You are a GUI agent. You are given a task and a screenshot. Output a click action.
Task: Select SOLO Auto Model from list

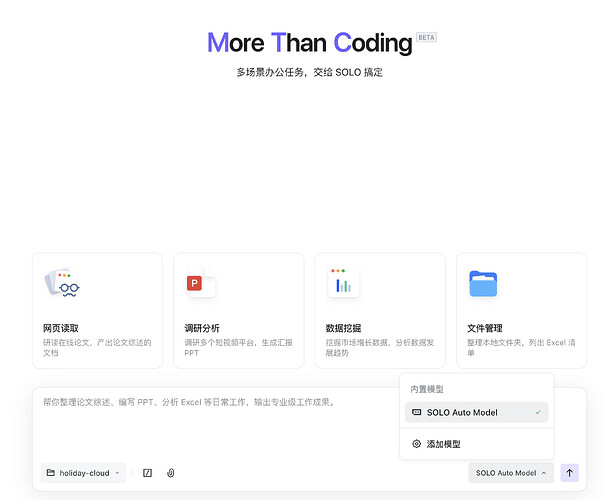(x=477, y=412)
